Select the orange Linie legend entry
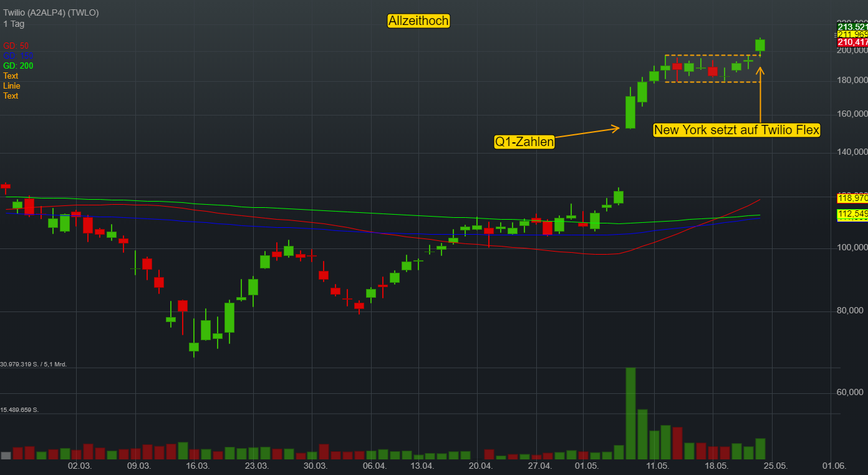Image resolution: width=868 pixels, height=475 pixels. pos(11,86)
